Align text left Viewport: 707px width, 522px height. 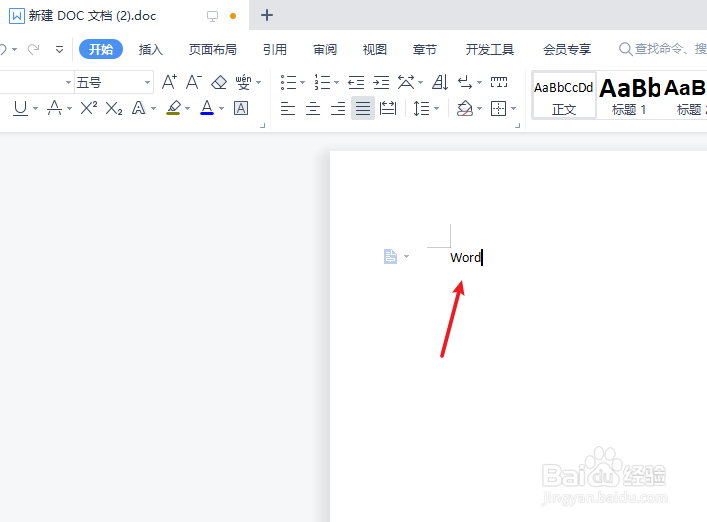(288, 108)
